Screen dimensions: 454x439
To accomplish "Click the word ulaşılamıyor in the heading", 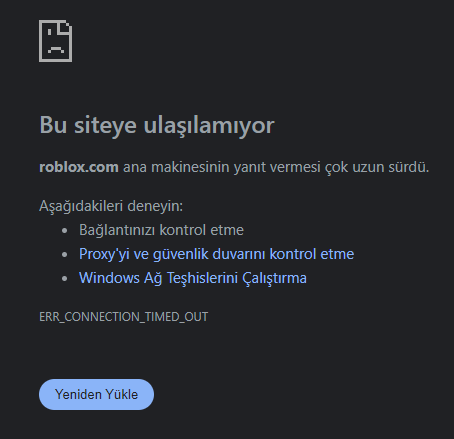I will [x=209, y=126].
